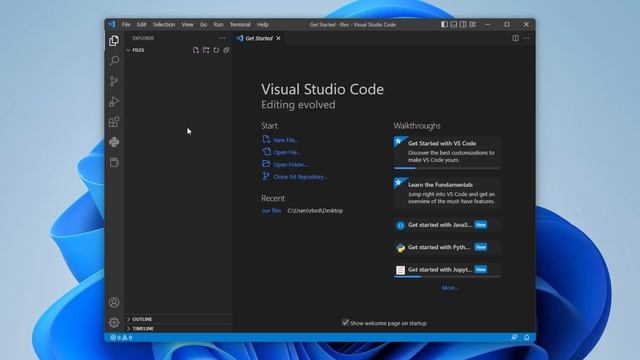Screen dimensions: 640x360
Task: Open Explorer views and more actions ellipsis
Action: (222, 38)
